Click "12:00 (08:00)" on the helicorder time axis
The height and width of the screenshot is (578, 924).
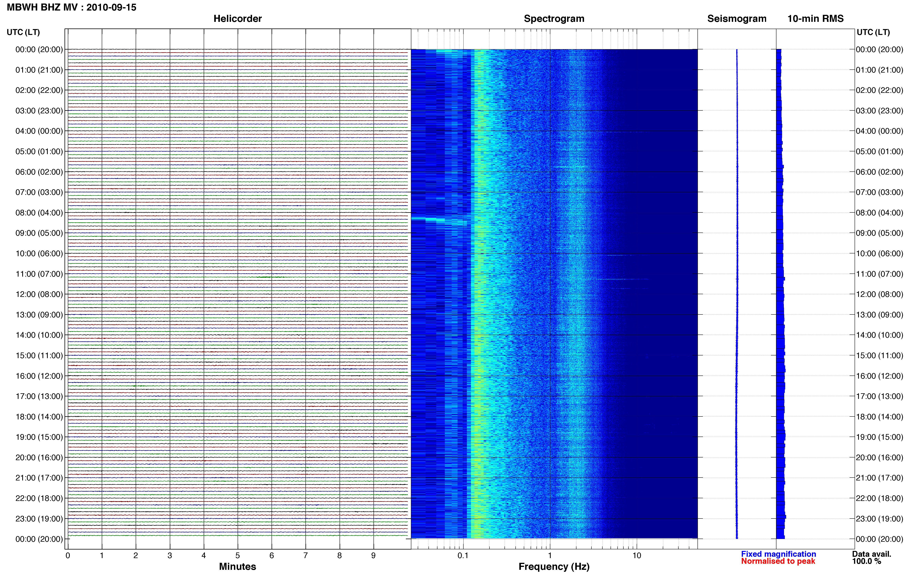39,294
